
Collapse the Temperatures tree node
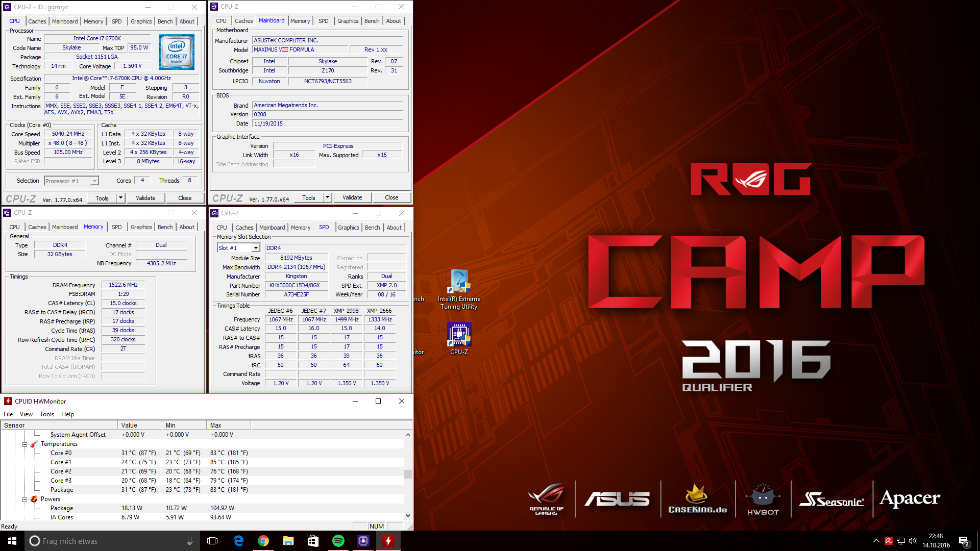tap(24, 444)
